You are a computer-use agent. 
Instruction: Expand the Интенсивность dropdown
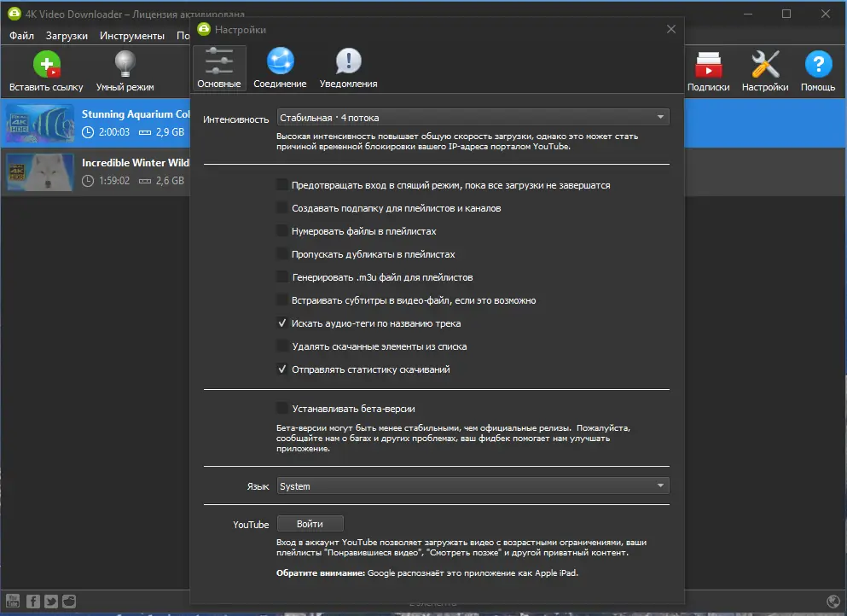pos(473,117)
